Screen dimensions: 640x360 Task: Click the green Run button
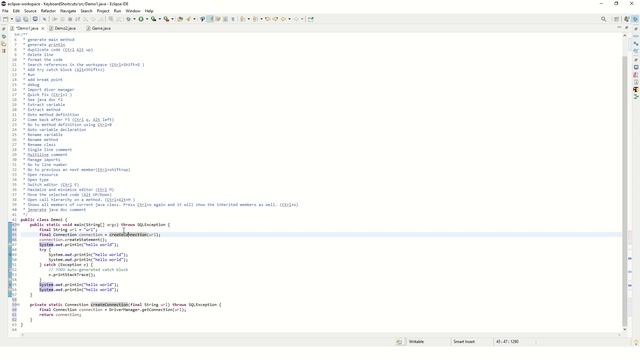coord(141,19)
